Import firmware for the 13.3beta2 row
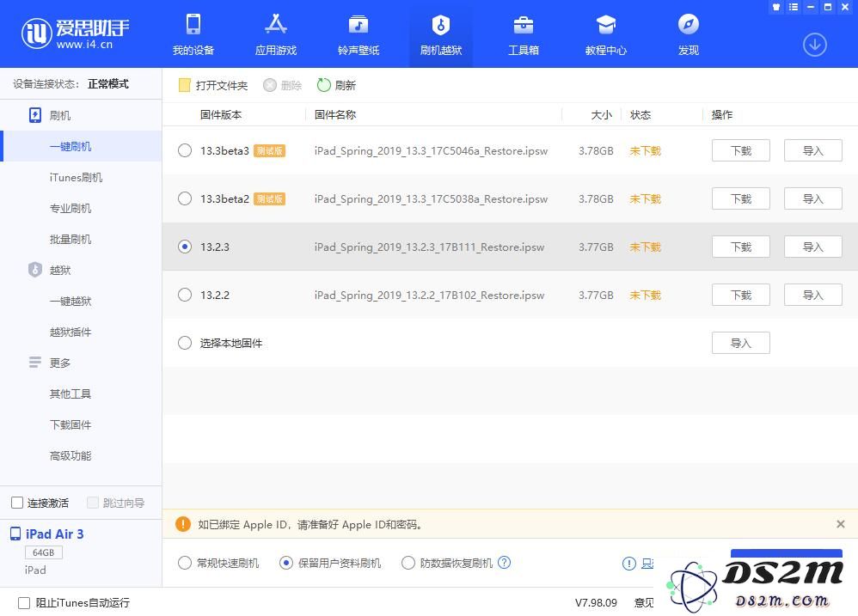The height and width of the screenshot is (616, 858). pos(813,198)
